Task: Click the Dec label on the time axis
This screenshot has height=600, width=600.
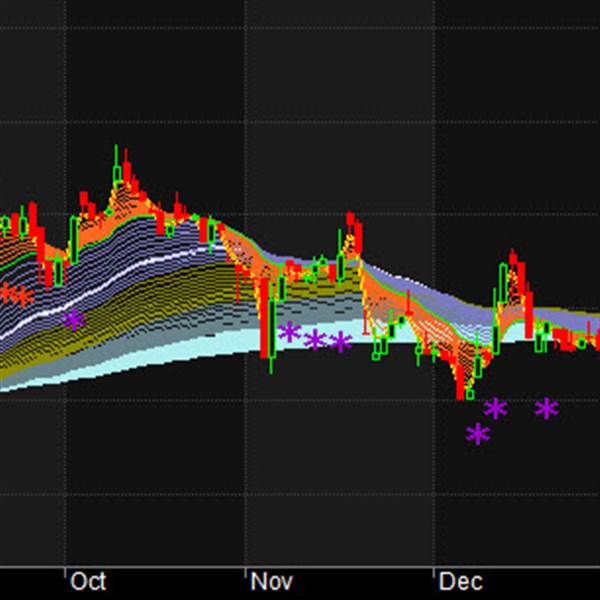Action: coord(461,582)
